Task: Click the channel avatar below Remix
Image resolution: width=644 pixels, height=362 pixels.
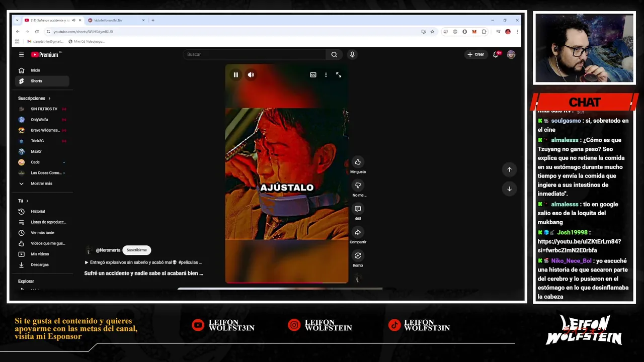Action: [357, 279]
